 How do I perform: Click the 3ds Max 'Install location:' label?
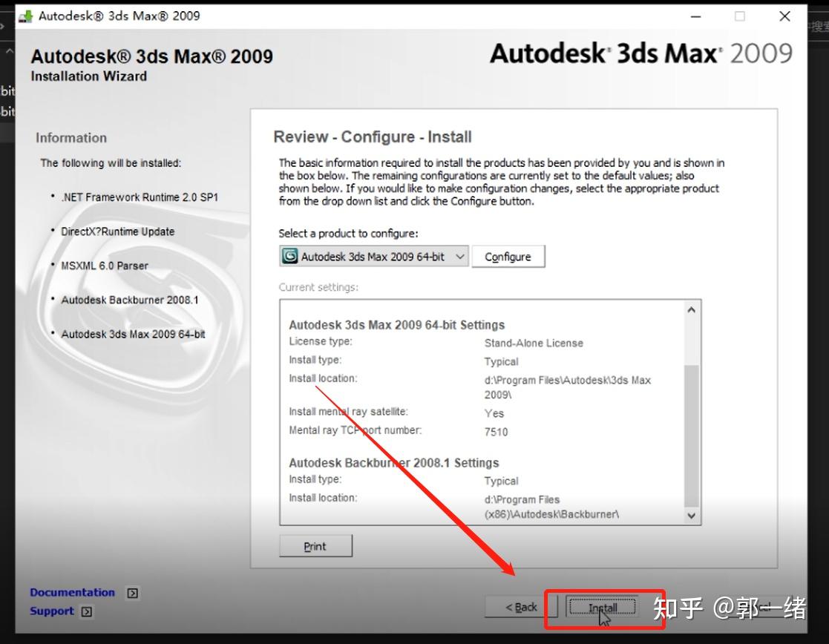coord(323,378)
